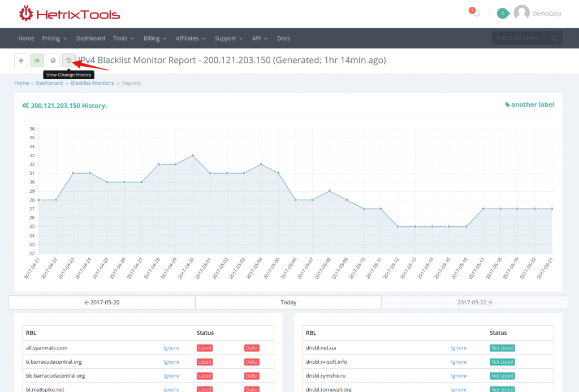View Change History icon button
Image resolution: width=579 pixels, height=392 pixels.
click(x=68, y=60)
